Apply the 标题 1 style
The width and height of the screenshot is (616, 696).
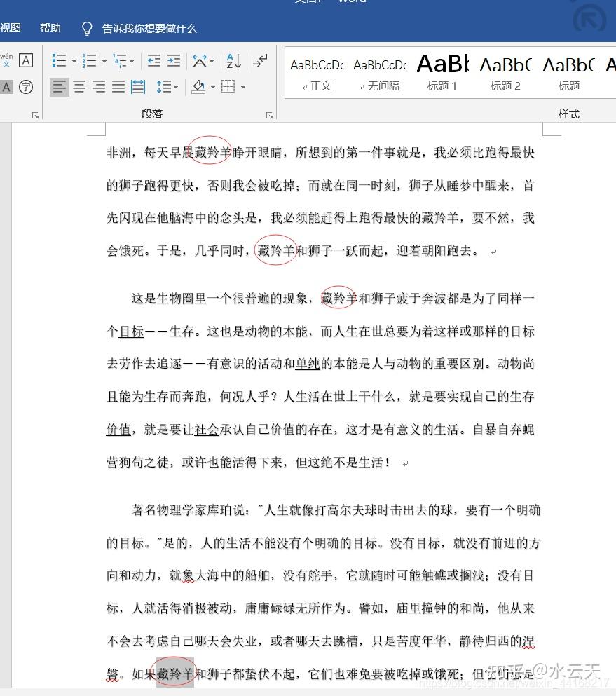442,73
